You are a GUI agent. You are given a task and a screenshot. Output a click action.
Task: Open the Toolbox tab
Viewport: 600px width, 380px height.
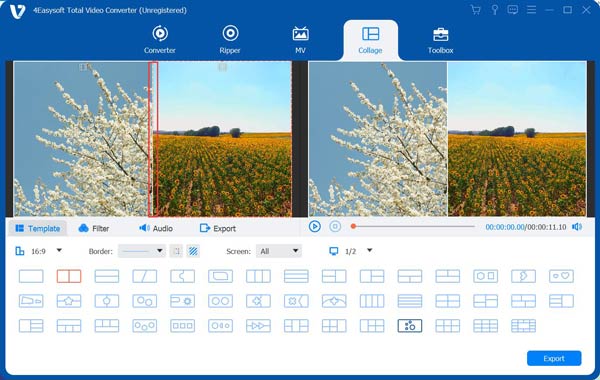click(440, 40)
